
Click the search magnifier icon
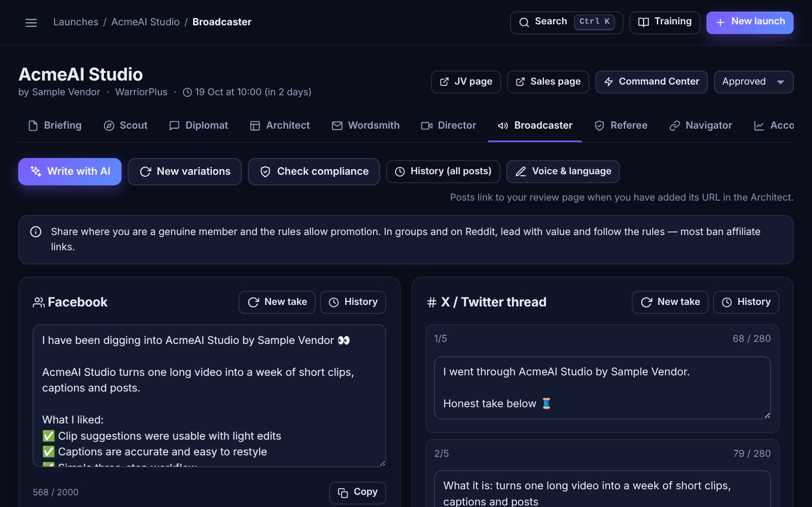(x=524, y=22)
